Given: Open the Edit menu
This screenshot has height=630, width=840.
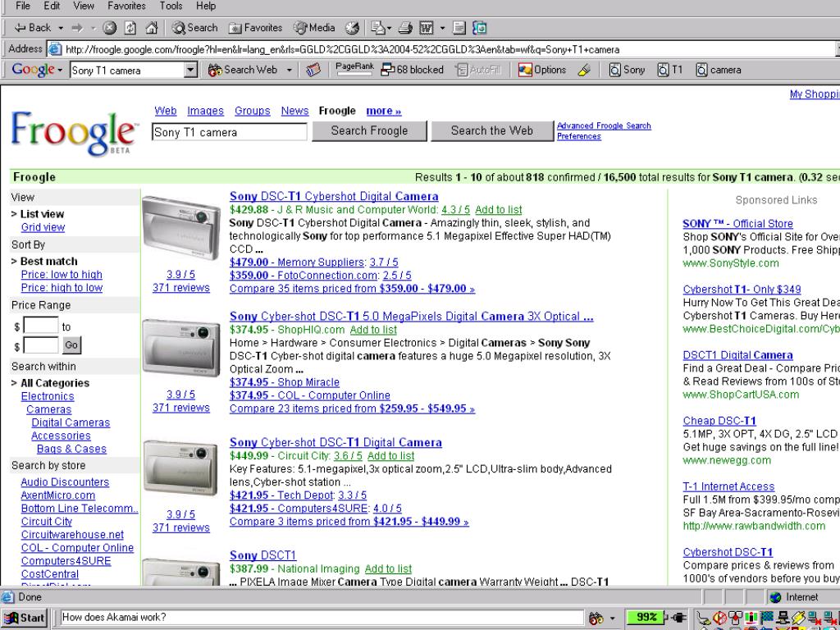Looking at the screenshot, I should [52, 6].
